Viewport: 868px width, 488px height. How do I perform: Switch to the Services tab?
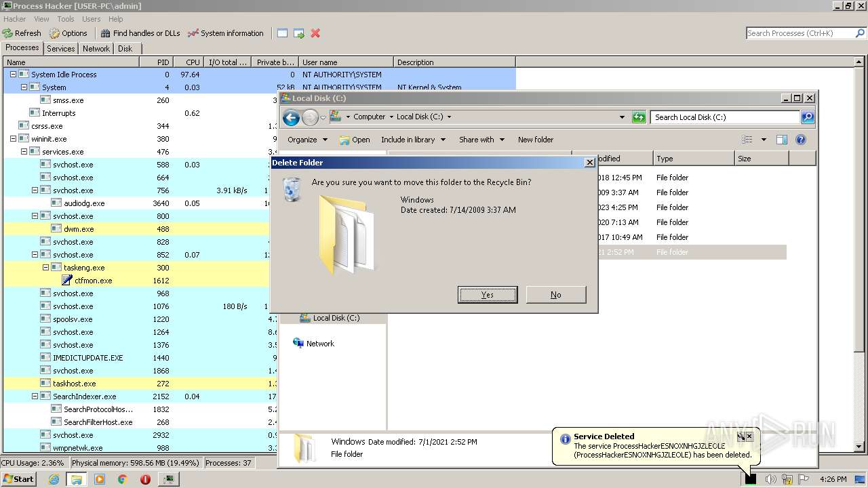(x=61, y=49)
